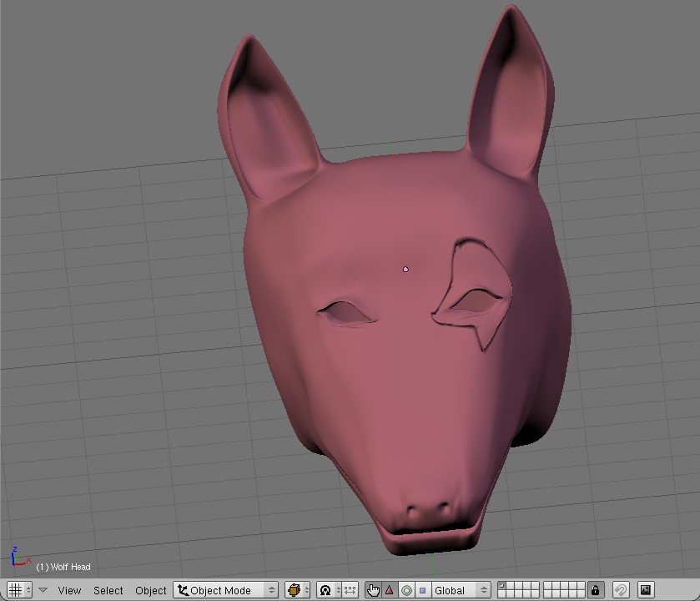The image size is (700, 601).
Task: Enable the red triangle translate manipulator
Action: pos(390,590)
